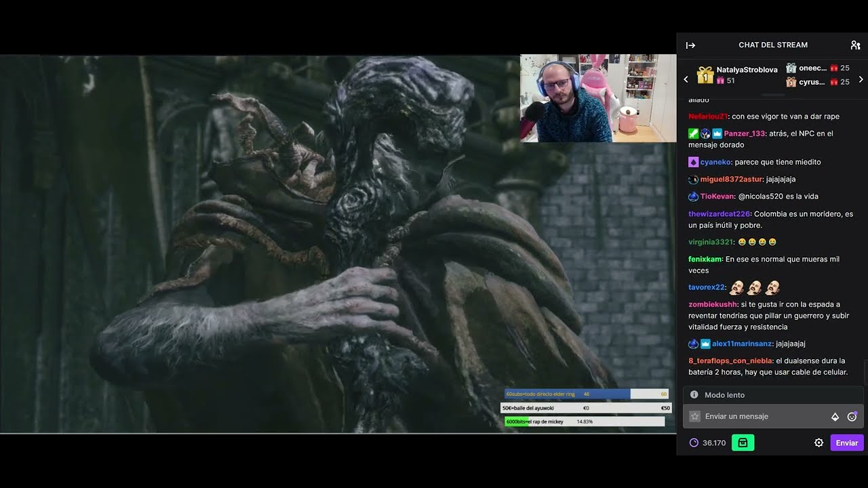Screen dimensions: 868x488
Task: Click alex11marinsanz's crown badge
Action: click(x=705, y=344)
